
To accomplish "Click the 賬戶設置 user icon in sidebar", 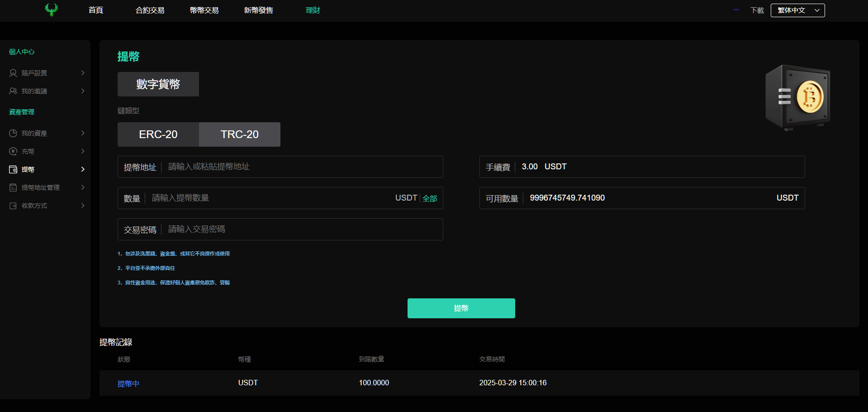I will (13, 73).
